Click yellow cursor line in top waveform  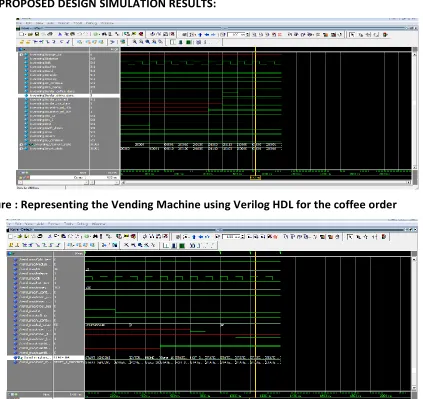[255, 110]
